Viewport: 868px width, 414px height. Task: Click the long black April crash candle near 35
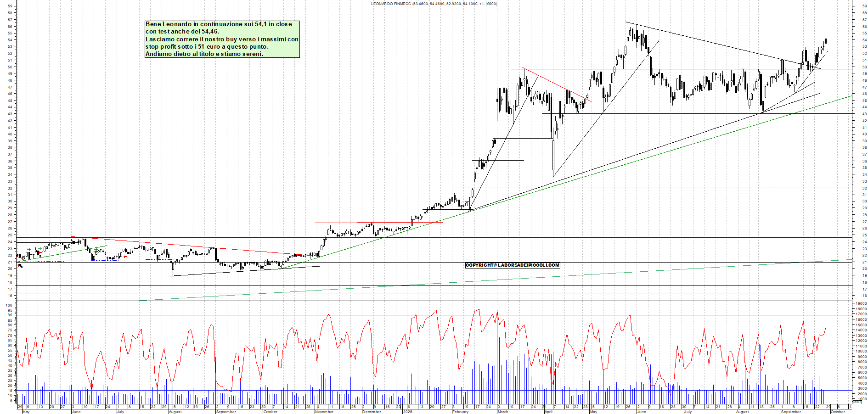point(553,156)
